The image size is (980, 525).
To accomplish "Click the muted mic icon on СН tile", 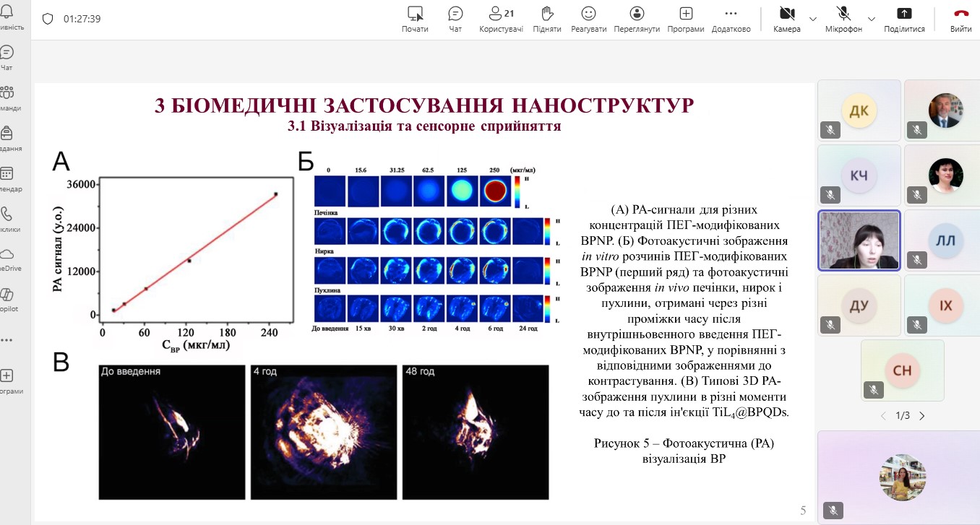I will (874, 390).
